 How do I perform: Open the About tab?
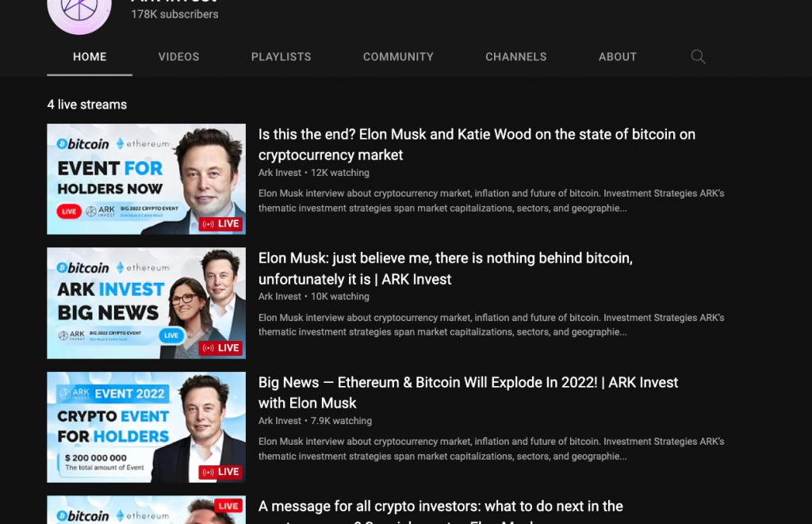618,57
